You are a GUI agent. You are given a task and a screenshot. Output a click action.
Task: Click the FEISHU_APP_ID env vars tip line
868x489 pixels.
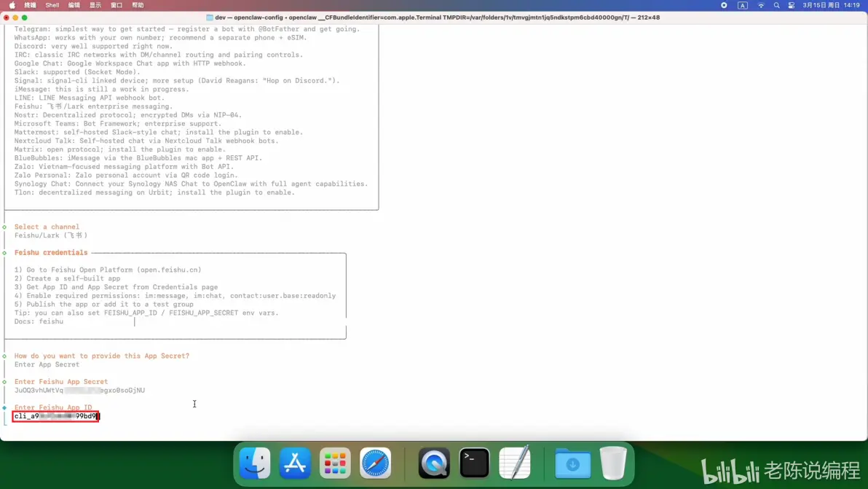point(146,313)
